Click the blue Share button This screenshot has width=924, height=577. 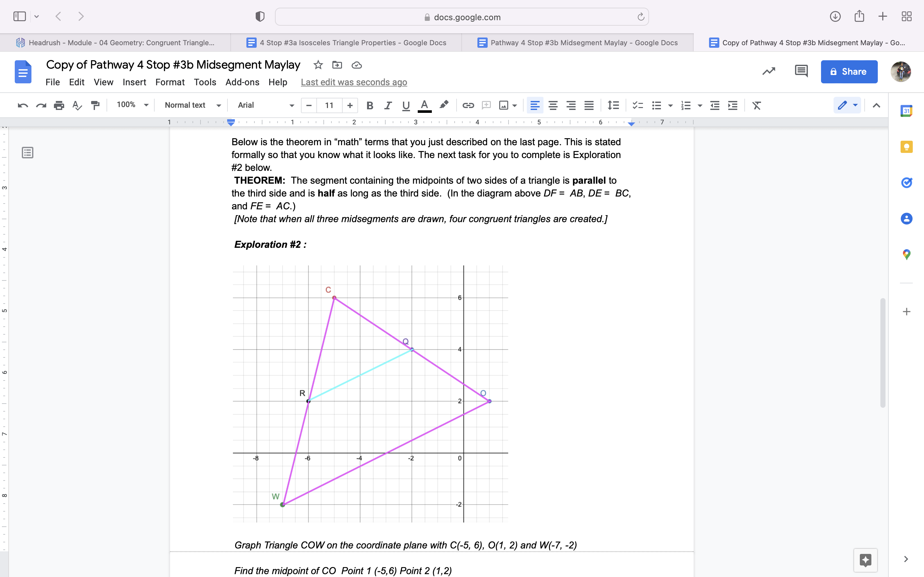(x=849, y=71)
